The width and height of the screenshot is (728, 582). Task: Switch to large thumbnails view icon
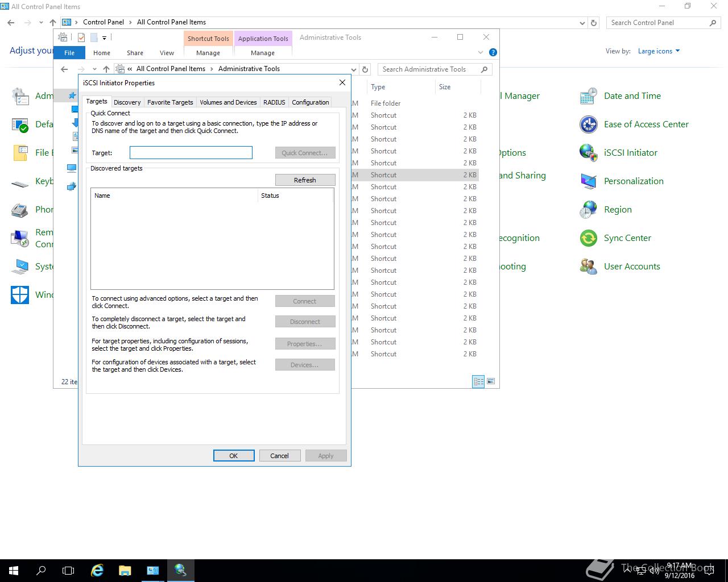pyautogui.click(x=491, y=382)
